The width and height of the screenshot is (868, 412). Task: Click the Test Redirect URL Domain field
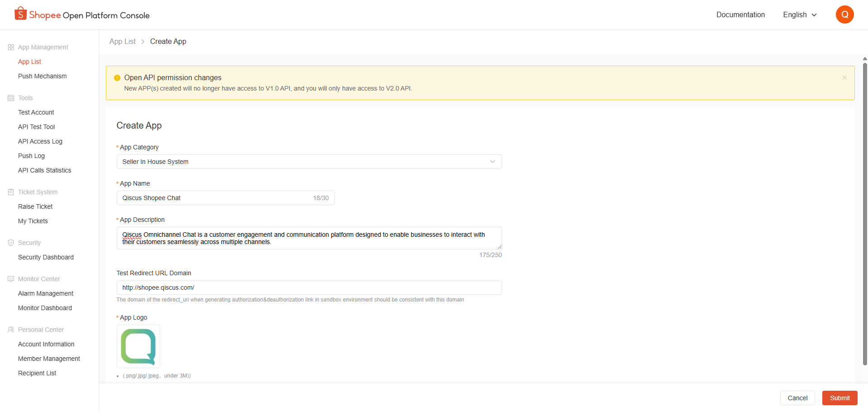pyautogui.click(x=309, y=287)
